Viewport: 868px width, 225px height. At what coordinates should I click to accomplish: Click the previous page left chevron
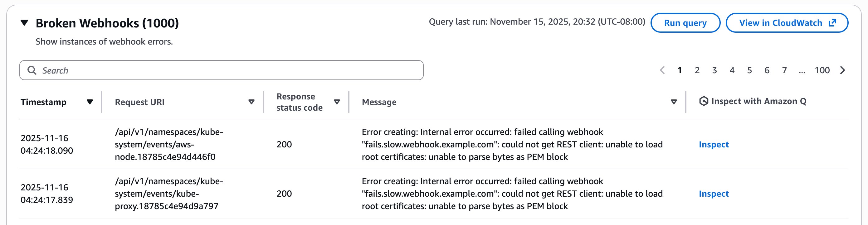[662, 70]
